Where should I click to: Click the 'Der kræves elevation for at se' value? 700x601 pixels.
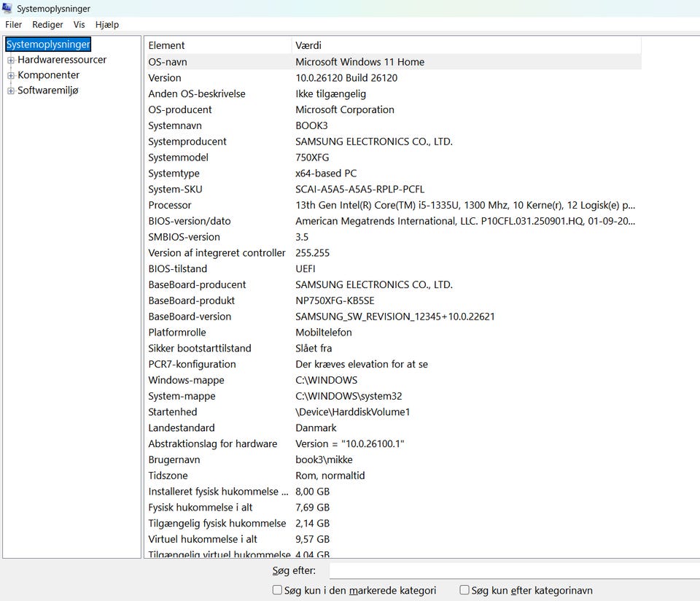click(362, 365)
